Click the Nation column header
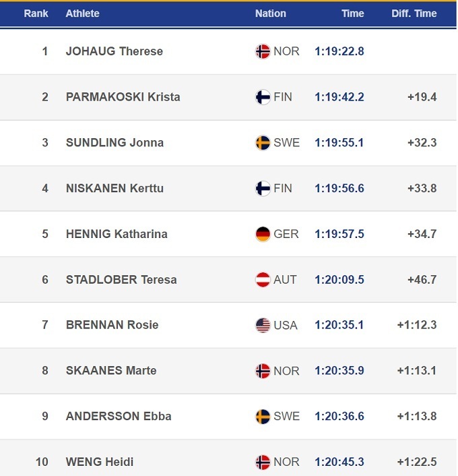Viewport: 458px width, 476px height. pyautogui.click(x=270, y=13)
